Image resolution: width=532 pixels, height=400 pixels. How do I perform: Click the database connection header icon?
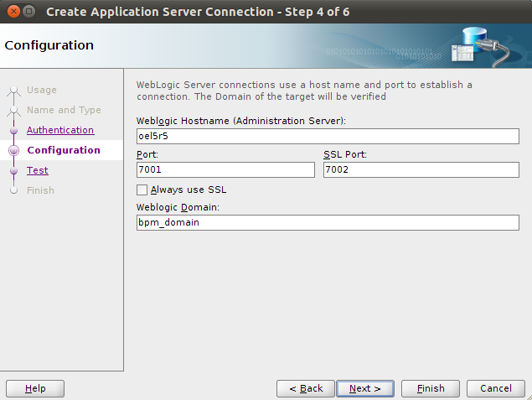480,46
